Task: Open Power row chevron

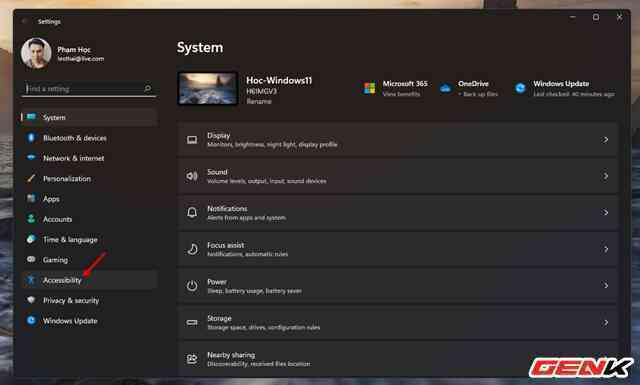Action: [605, 286]
